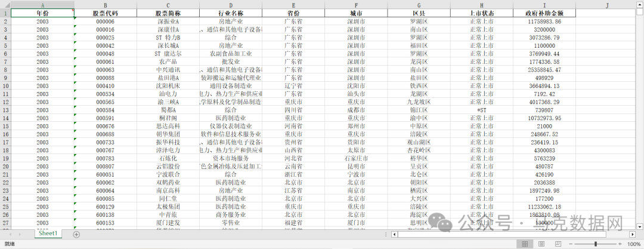Select the cell containing ST 特力B

168,38
